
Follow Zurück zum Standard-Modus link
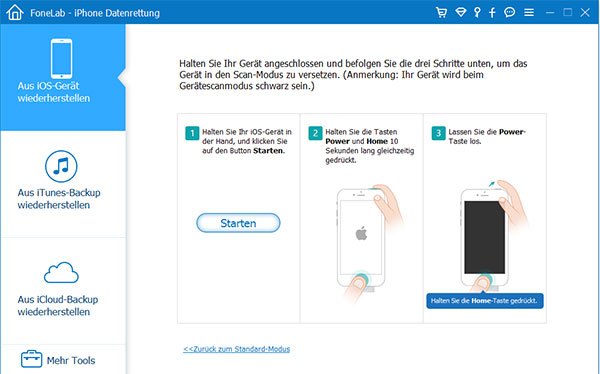pyautogui.click(x=236, y=349)
